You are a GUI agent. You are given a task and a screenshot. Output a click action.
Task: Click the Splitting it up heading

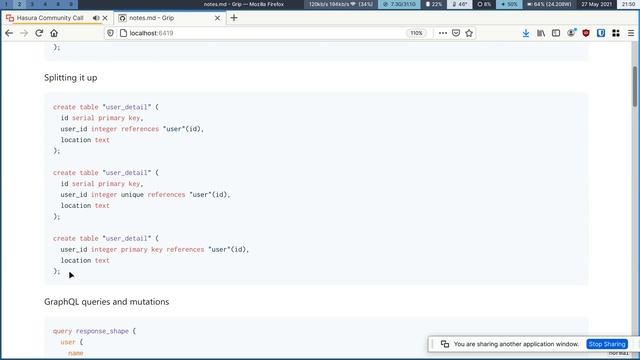tap(71, 78)
